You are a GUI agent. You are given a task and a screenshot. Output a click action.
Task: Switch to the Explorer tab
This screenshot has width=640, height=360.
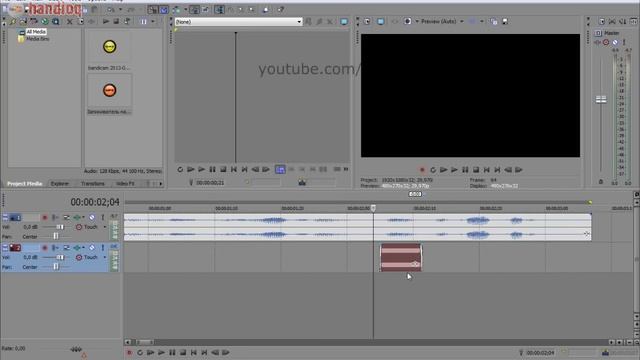(60, 184)
